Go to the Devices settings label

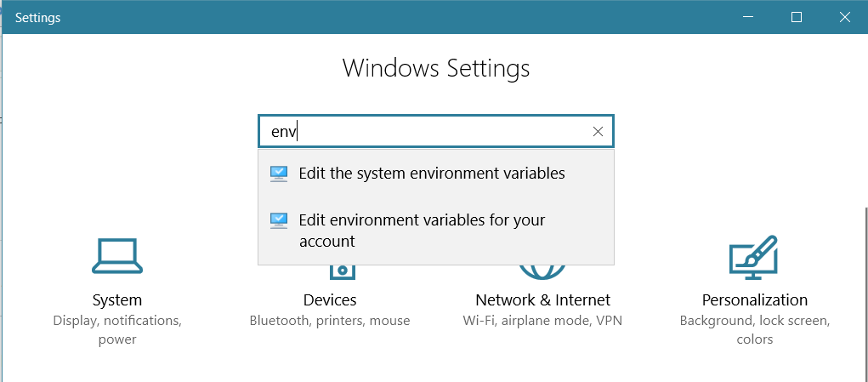330,300
